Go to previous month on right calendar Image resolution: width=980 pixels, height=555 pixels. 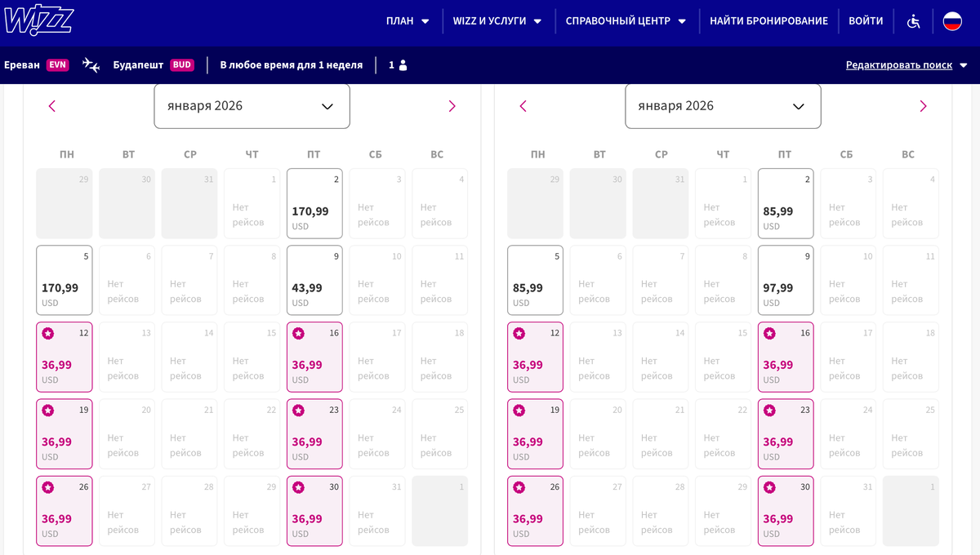tap(523, 106)
